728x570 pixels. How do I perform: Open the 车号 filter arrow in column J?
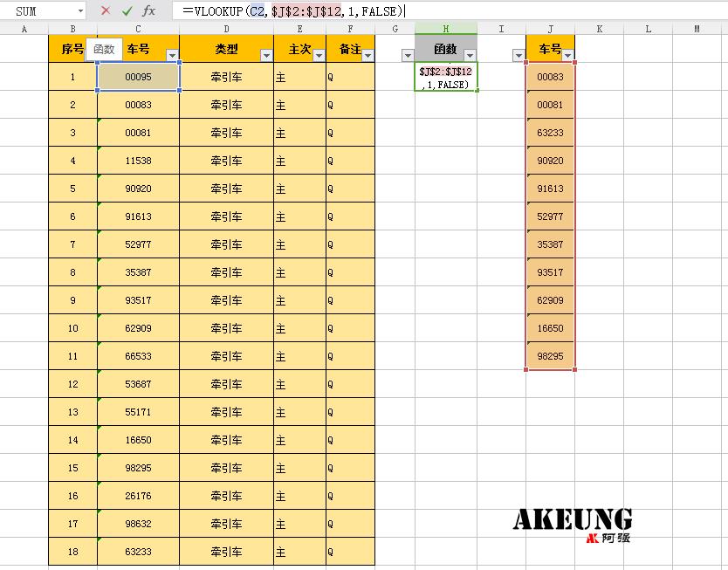pos(567,56)
